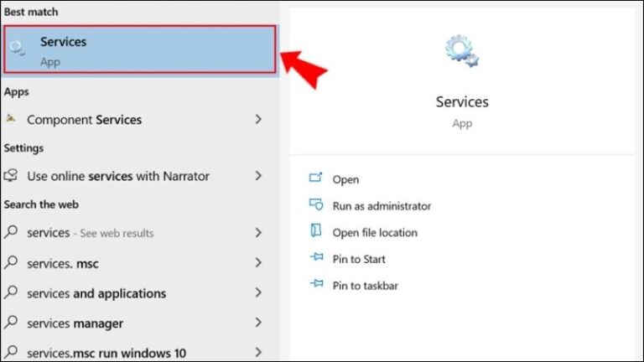
Task: Expand the services manager suggestion arrow
Action: [x=259, y=323]
